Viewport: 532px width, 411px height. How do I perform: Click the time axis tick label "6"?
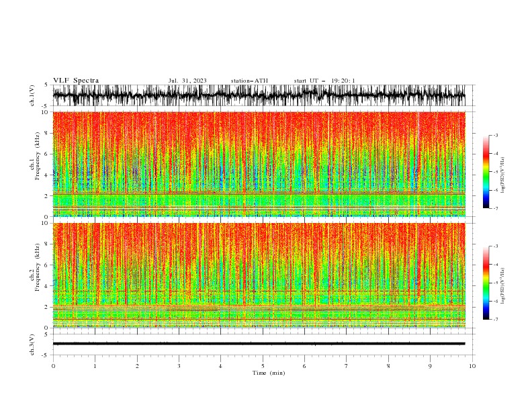305,366
